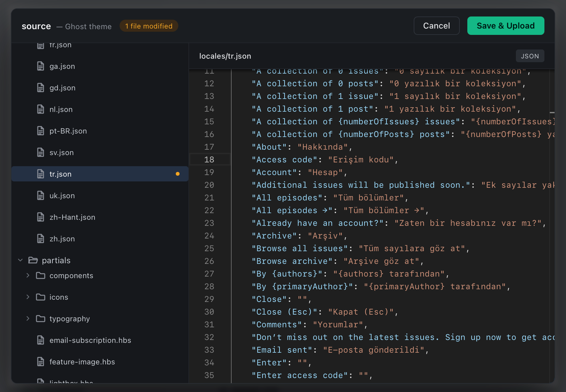This screenshot has height=392, width=566.
Task: Select the zh-Hant.json document icon
Action: [40, 217]
